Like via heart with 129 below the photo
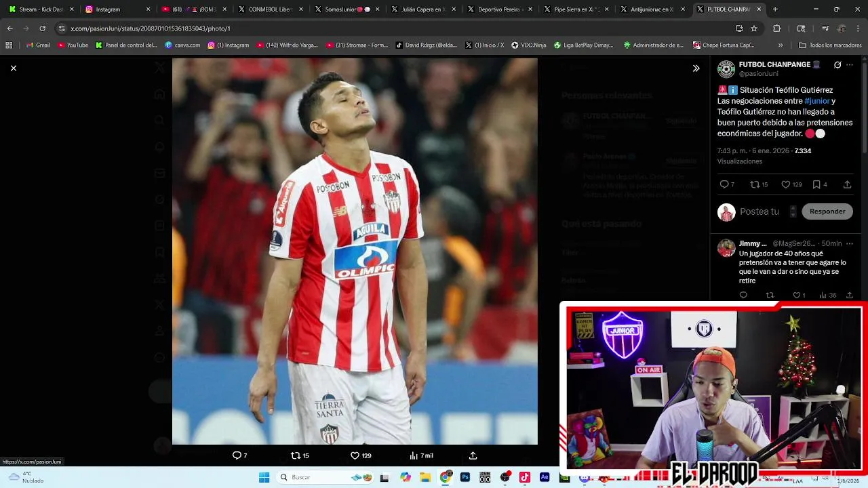 pos(361,455)
